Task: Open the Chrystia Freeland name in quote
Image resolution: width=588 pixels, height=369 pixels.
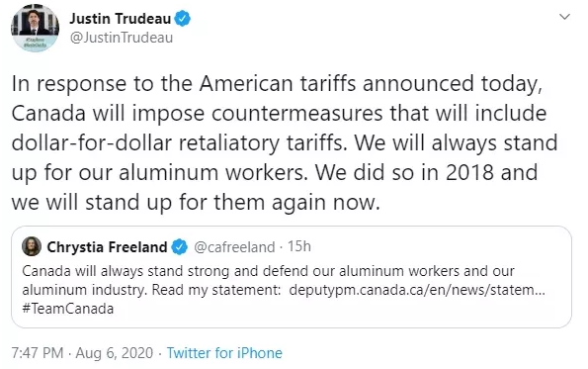Action: click(107, 247)
